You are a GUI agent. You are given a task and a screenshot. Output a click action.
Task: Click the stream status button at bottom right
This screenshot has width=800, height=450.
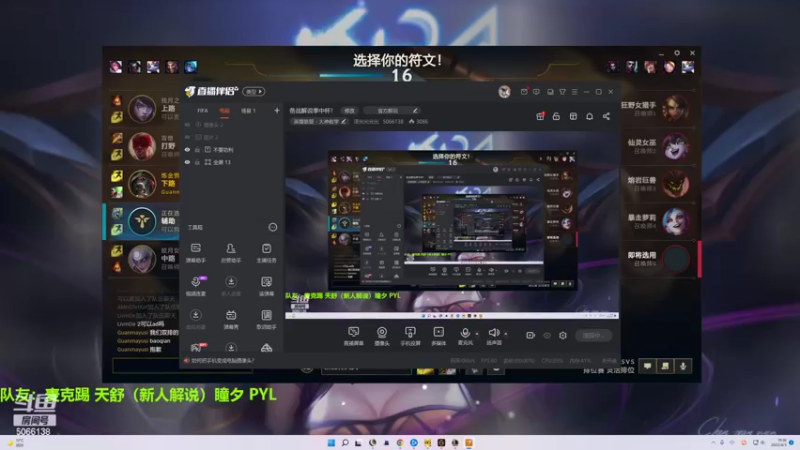pyautogui.click(x=594, y=335)
